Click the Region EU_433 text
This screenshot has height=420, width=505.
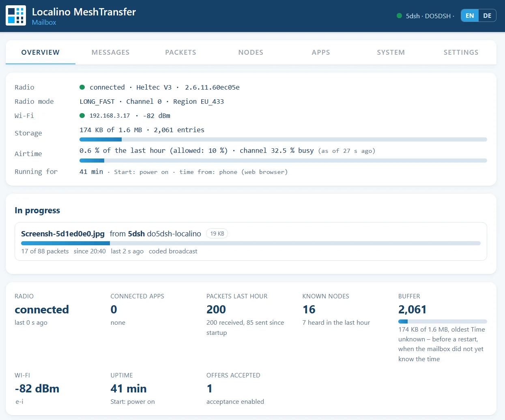pyautogui.click(x=198, y=101)
